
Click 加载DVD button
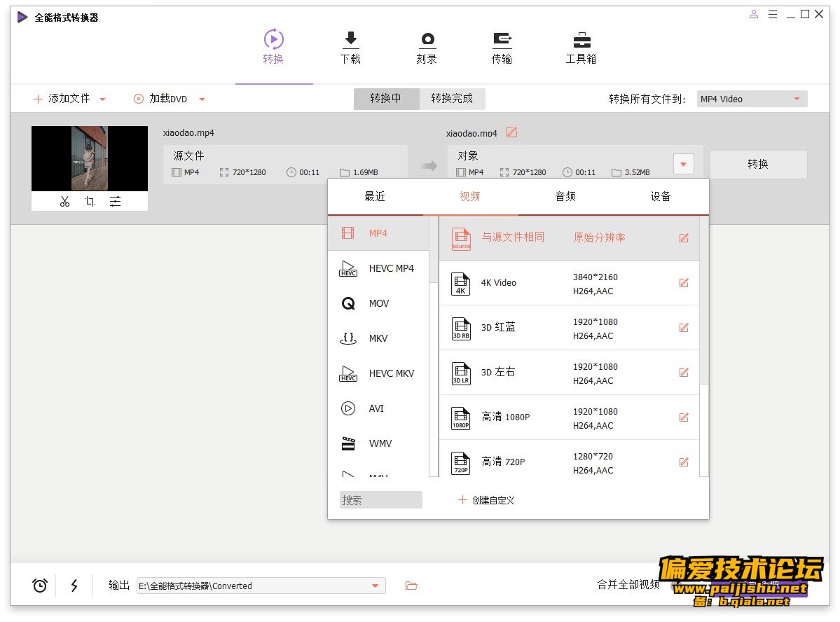160,99
